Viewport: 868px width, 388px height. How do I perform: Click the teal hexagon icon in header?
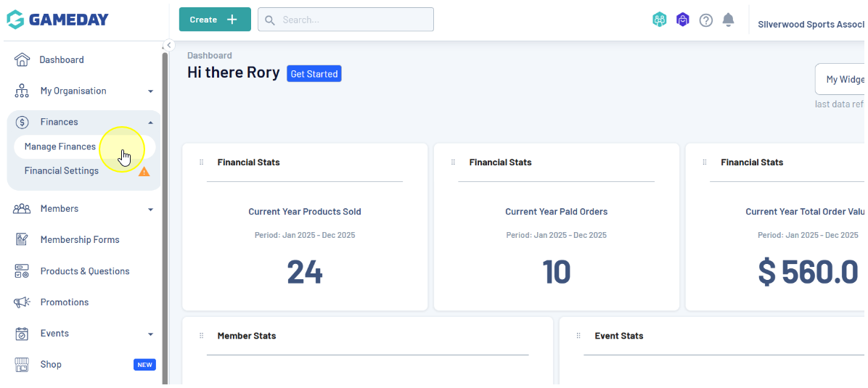point(659,20)
